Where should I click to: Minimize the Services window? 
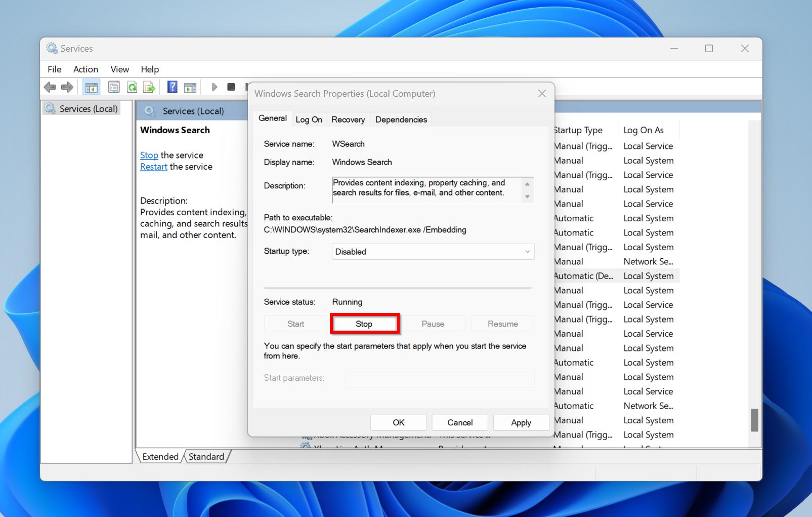[x=674, y=49]
